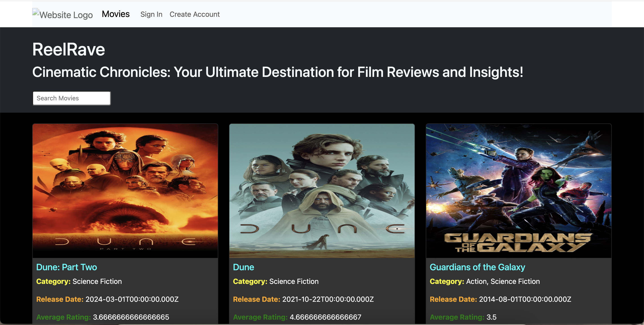Follow the Guardians of the Galaxy title link
This screenshot has height=325, width=644.
[x=477, y=267]
